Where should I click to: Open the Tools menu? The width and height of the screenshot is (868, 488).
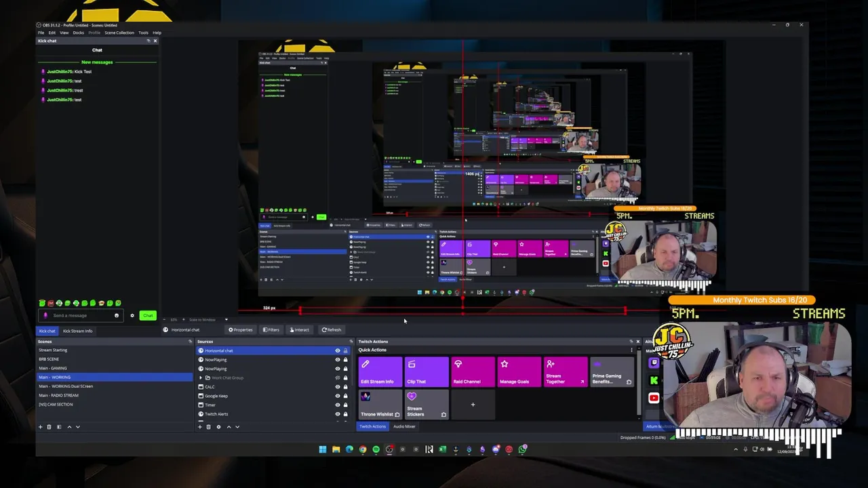tap(143, 33)
